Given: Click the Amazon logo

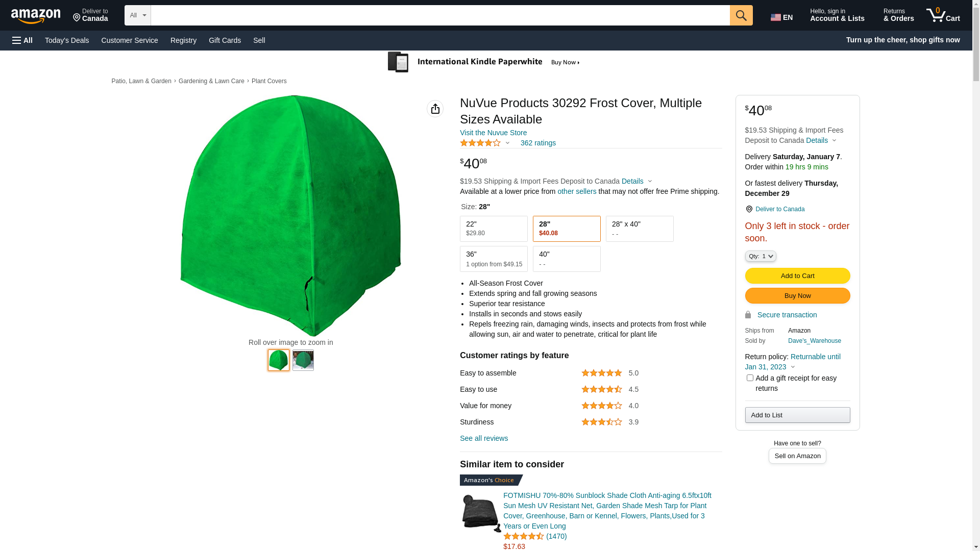Looking at the screenshot, I should [x=36, y=16].
